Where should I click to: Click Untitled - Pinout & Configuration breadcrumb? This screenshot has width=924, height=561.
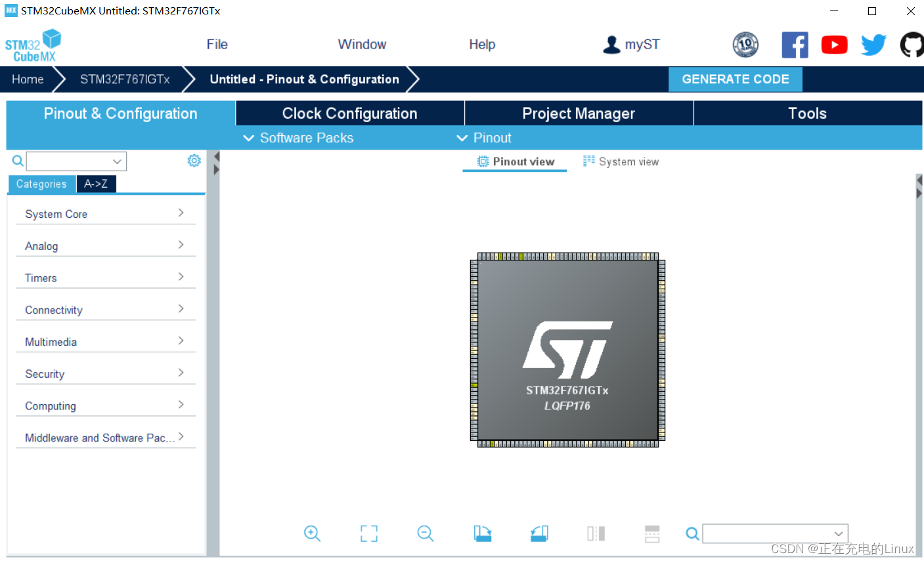(x=305, y=79)
